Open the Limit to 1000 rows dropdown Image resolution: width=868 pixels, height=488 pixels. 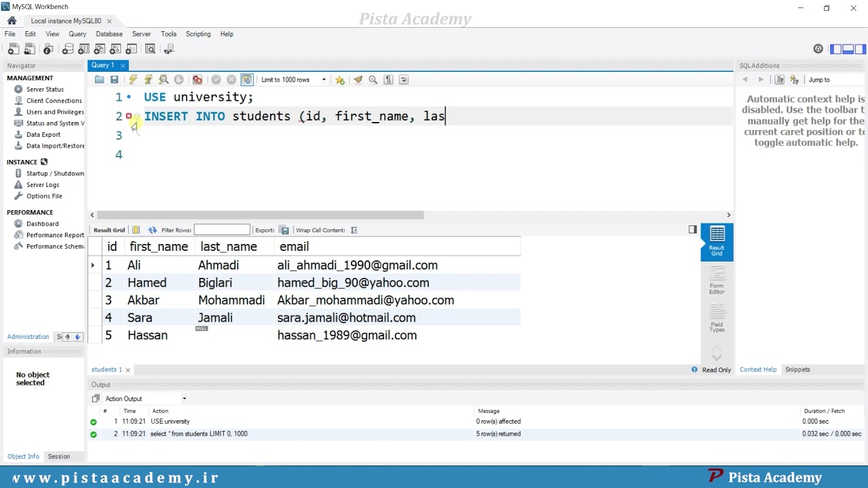point(293,80)
